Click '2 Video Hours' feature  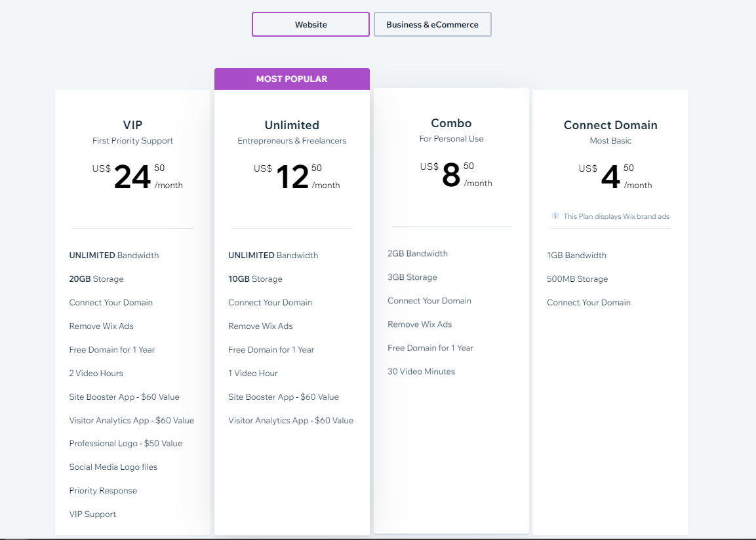(96, 374)
